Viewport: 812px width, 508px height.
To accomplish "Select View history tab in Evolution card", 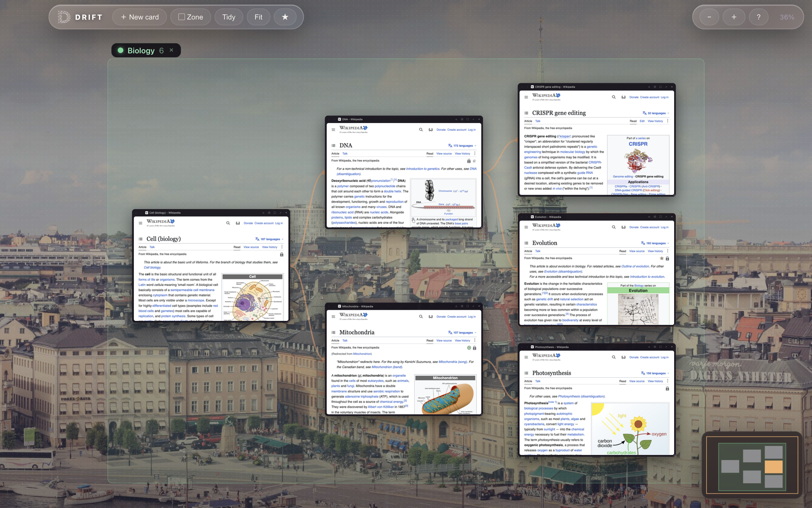I will pyautogui.click(x=655, y=251).
